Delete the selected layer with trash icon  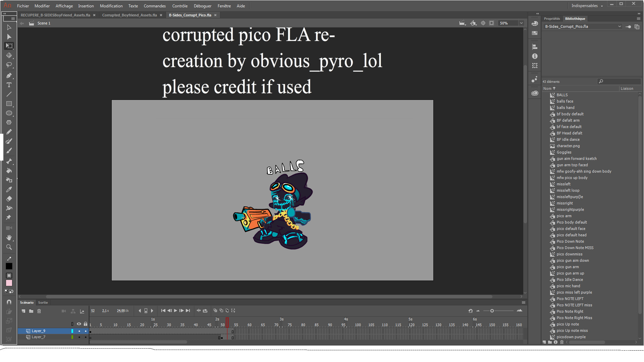click(39, 311)
